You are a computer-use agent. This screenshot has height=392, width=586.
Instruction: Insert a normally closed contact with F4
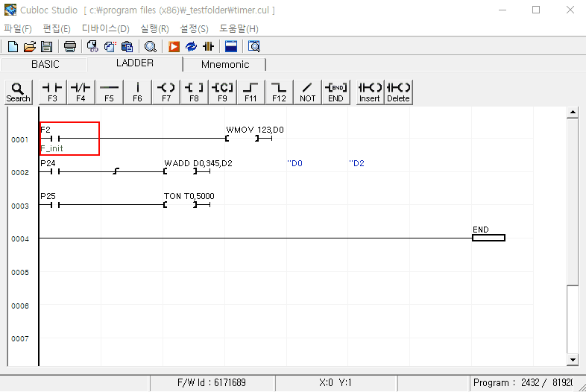[81, 92]
